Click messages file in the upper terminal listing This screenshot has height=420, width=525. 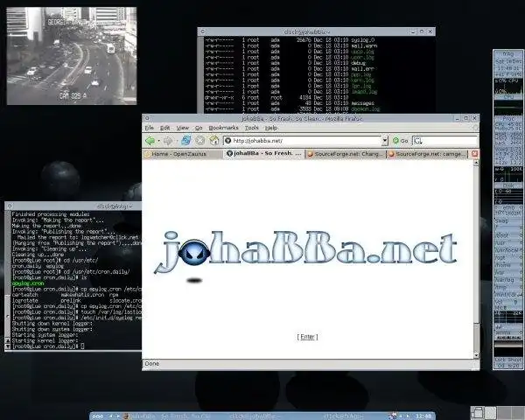[362, 103]
